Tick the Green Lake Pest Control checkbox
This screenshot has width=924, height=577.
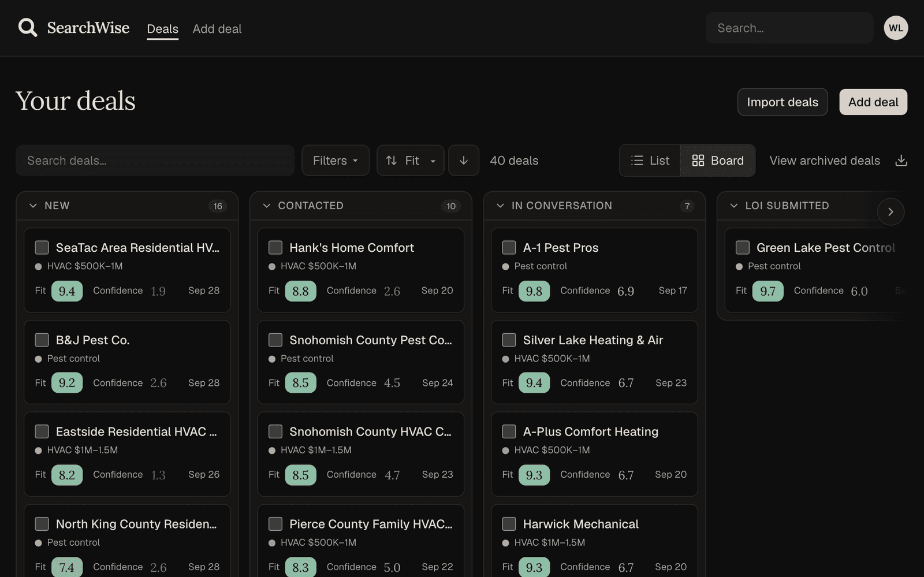coord(743,248)
